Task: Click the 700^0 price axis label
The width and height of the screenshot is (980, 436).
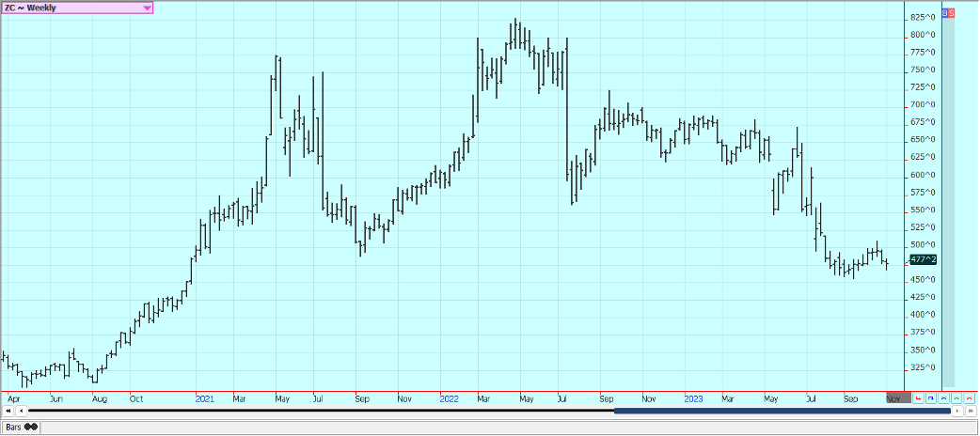Action: (x=924, y=104)
